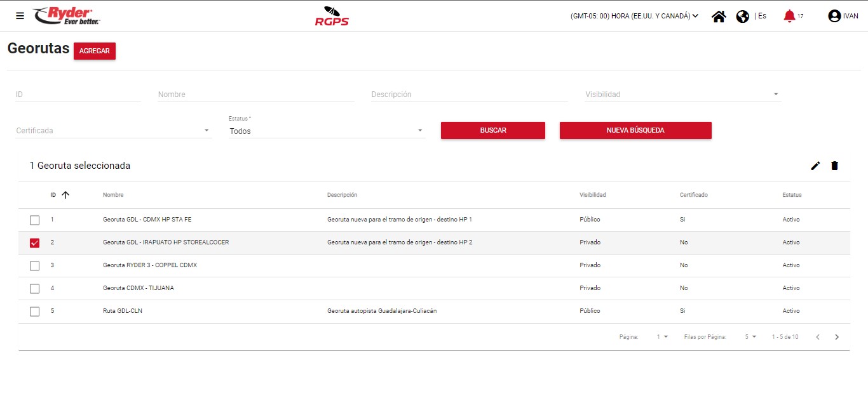Select checkbox for Ruta GDL-CLN
The width and height of the screenshot is (868, 417).
click(x=34, y=312)
